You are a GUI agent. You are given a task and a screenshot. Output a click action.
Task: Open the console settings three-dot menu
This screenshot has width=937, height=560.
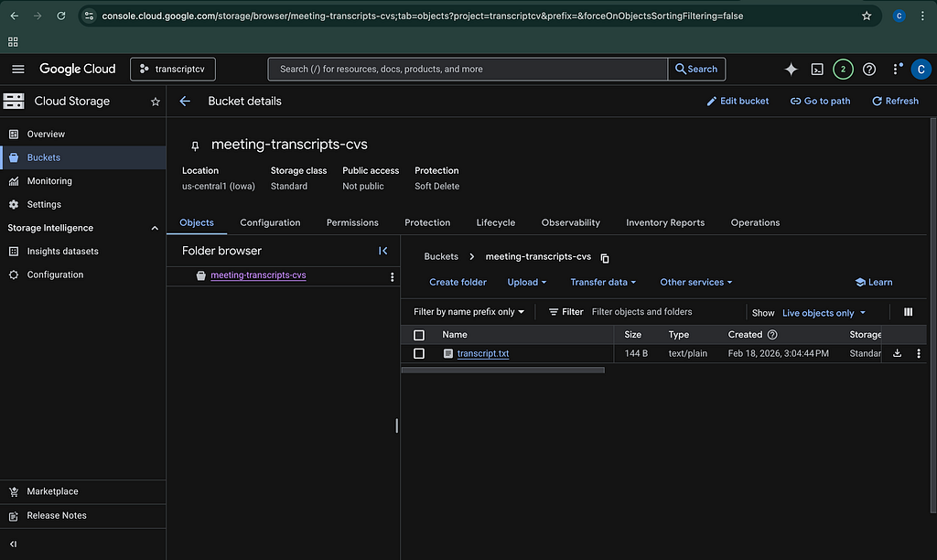point(896,70)
